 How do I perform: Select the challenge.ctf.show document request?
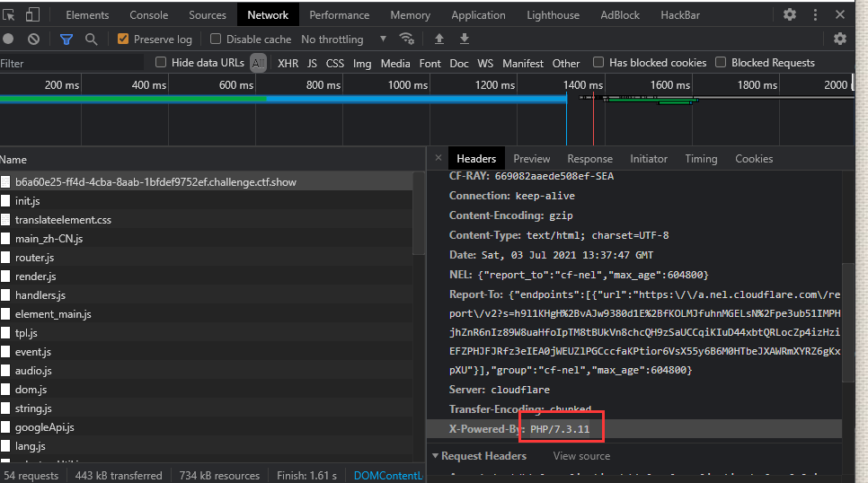click(206, 182)
